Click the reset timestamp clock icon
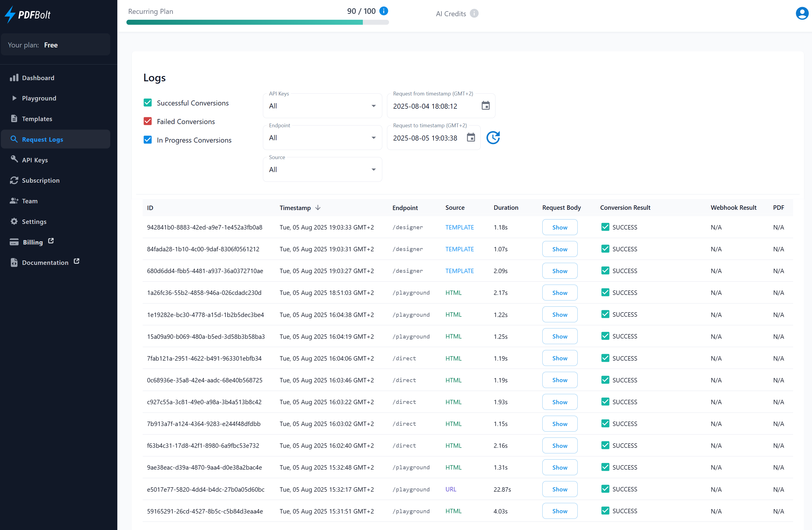 coord(493,138)
